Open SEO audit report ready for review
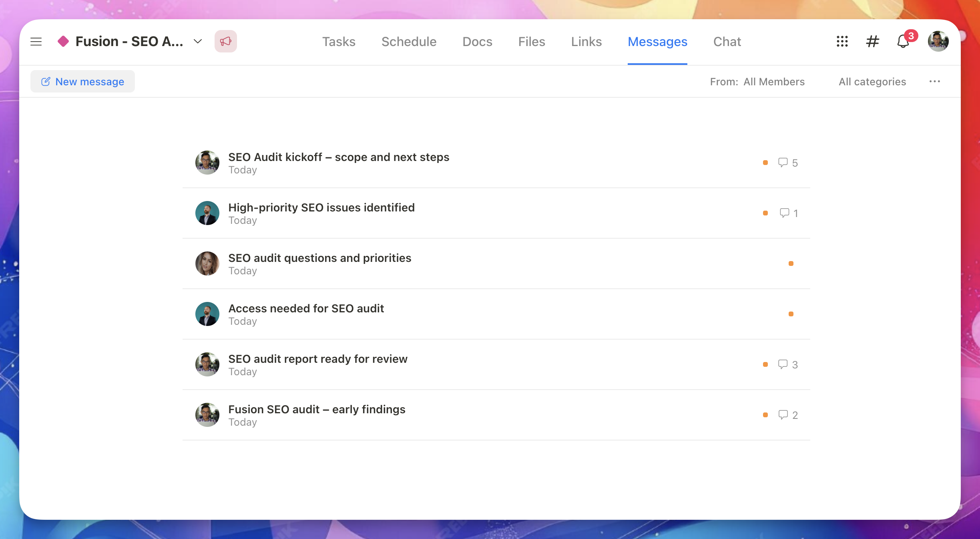 (x=317, y=359)
